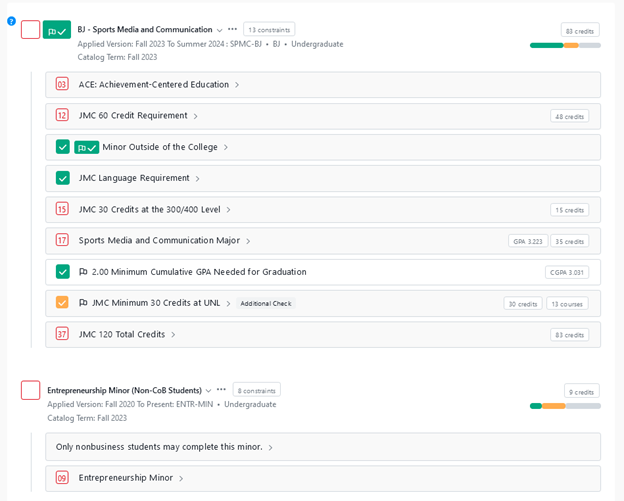Click the CGPA 3.031 badge
The height and width of the screenshot is (501, 624).
pos(567,272)
